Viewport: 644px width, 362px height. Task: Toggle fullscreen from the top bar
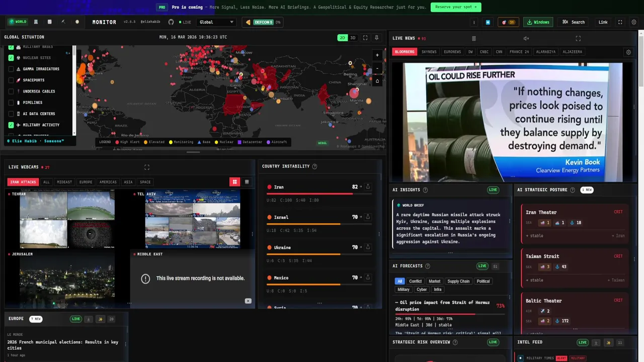[x=620, y=22]
